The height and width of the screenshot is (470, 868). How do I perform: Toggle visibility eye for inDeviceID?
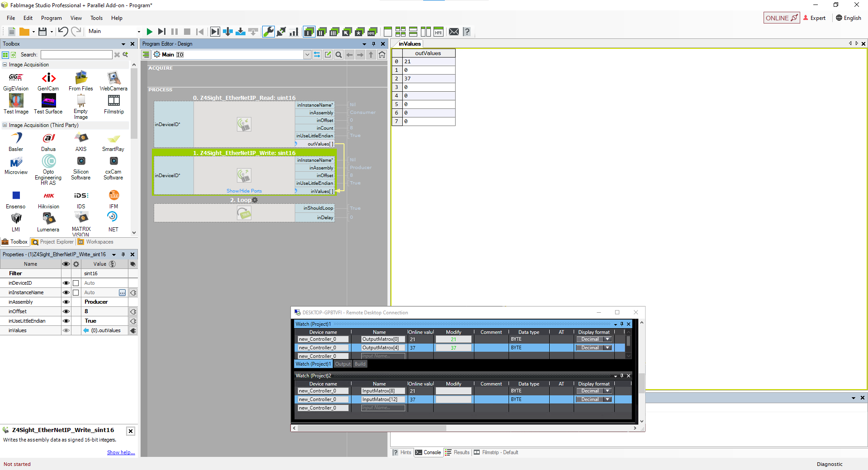66,283
